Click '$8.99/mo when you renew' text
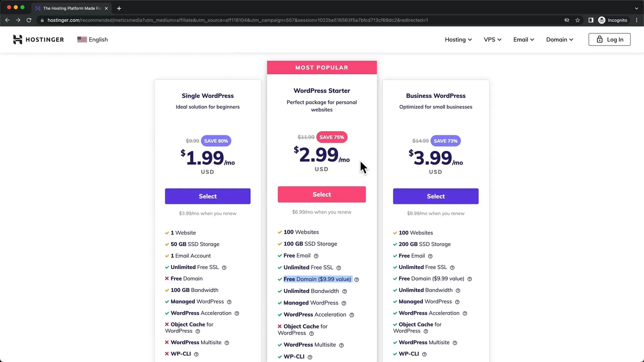The width and height of the screenshot is (644, 362). pos(436,214)
